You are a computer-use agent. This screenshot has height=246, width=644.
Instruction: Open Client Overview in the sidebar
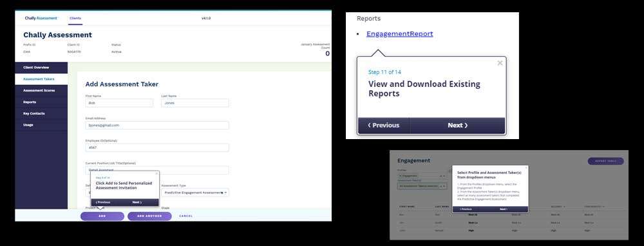[41, 68]
